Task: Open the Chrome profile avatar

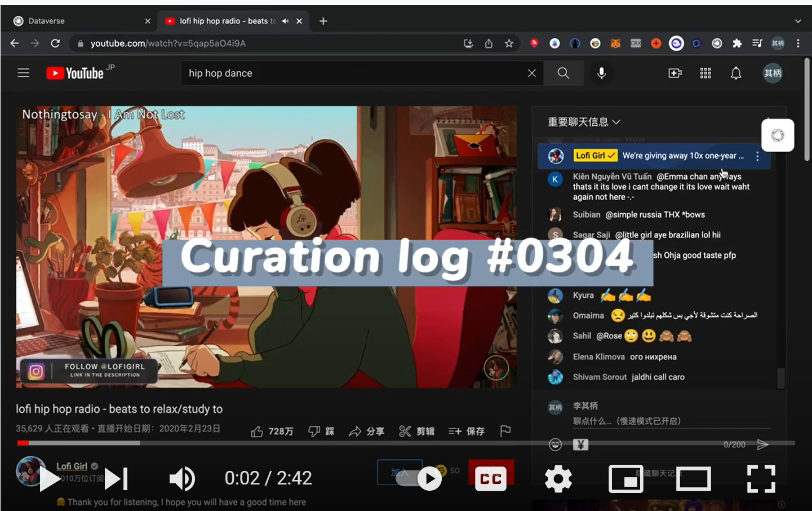Action: click(778, 43)
